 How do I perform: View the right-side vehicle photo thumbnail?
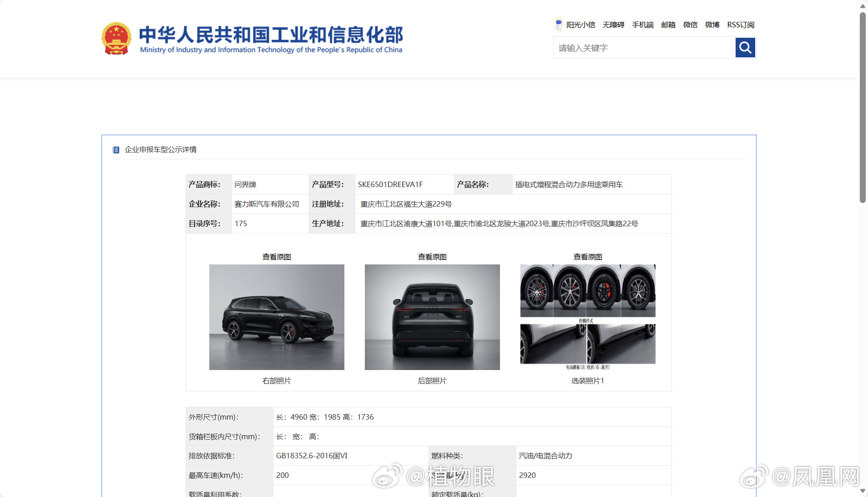click(x=276, y=317)
